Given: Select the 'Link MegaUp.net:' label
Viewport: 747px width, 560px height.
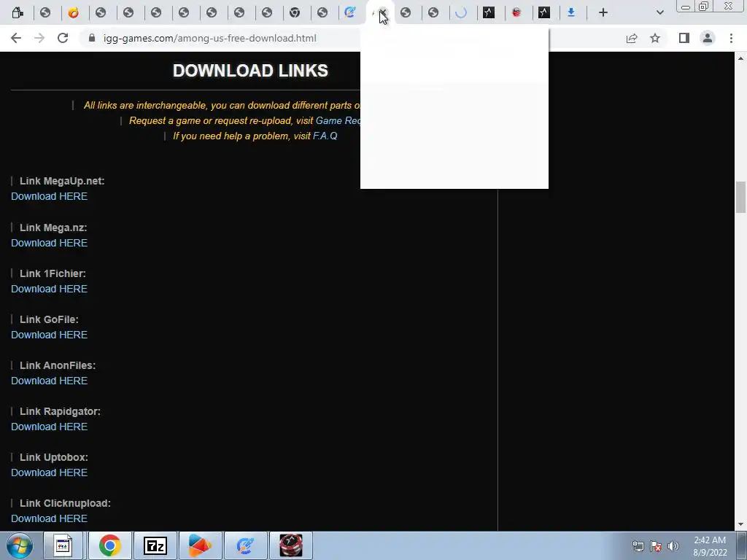Looking at the screenshot, I should click(62, 181).
